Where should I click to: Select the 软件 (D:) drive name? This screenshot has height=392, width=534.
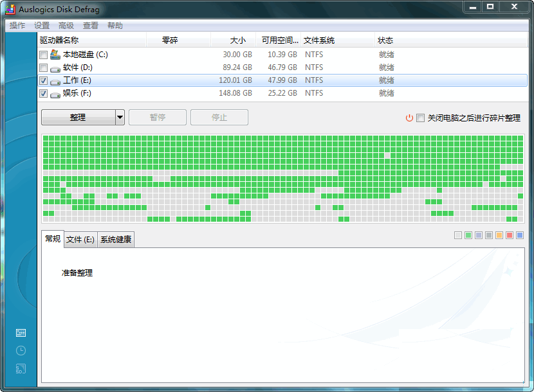pyautogui.click(x=78, y=67)
